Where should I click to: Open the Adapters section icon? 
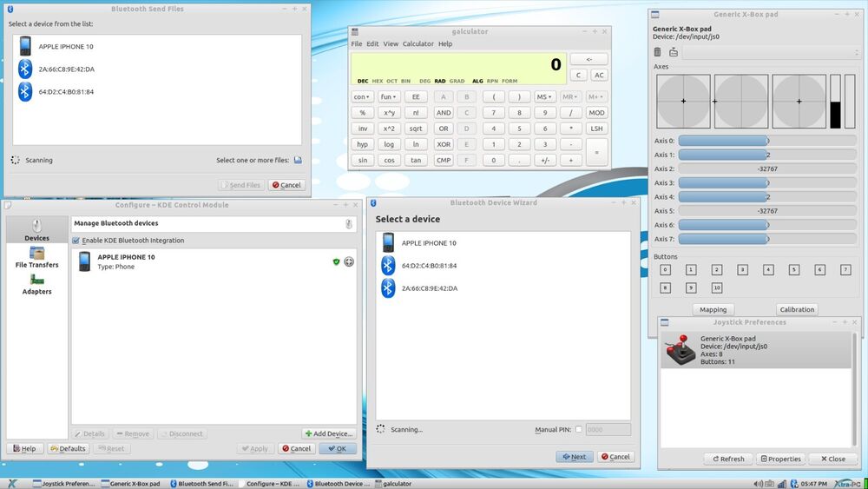coord(37,280)
